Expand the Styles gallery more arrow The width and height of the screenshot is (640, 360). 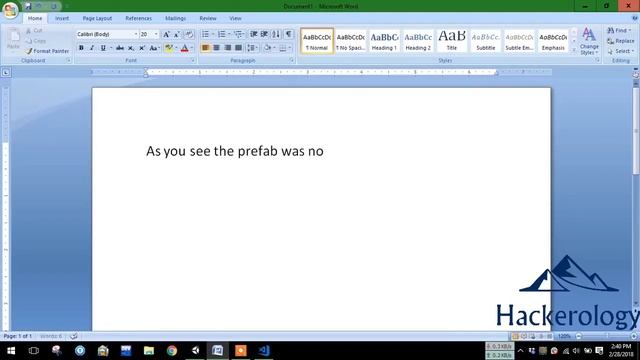coord(574,50)
